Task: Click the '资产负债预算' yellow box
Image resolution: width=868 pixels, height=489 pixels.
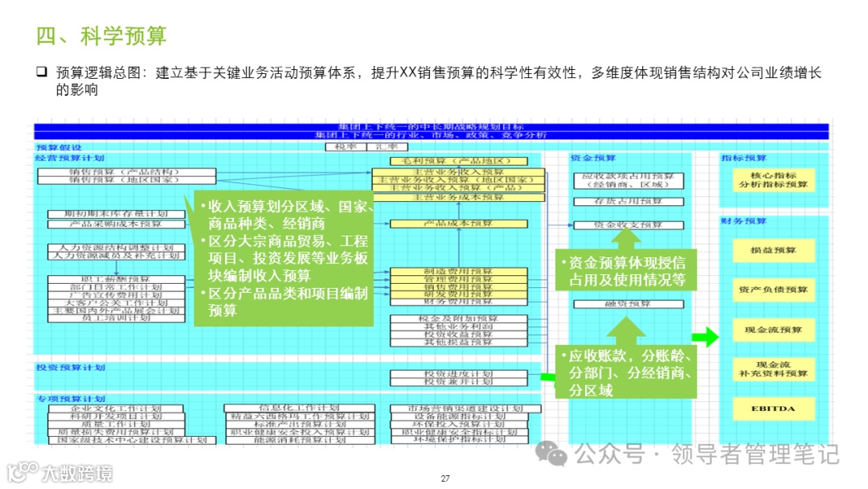Action: (x=773, y=290)
